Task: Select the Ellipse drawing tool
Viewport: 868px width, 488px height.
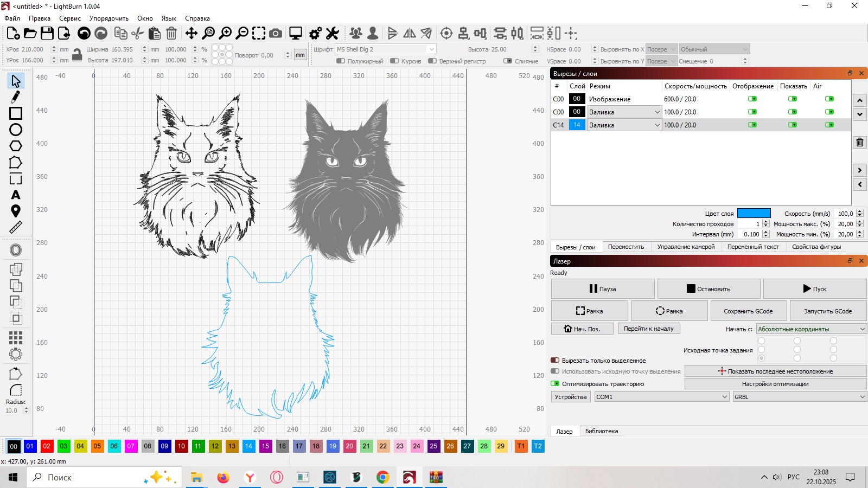Action: (x=15, y=130)
